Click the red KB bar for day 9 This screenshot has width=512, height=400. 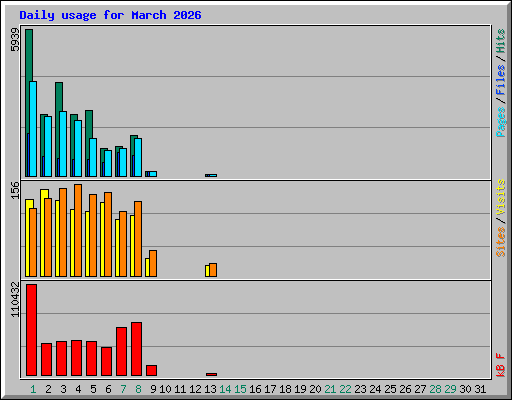click(151, 371)
